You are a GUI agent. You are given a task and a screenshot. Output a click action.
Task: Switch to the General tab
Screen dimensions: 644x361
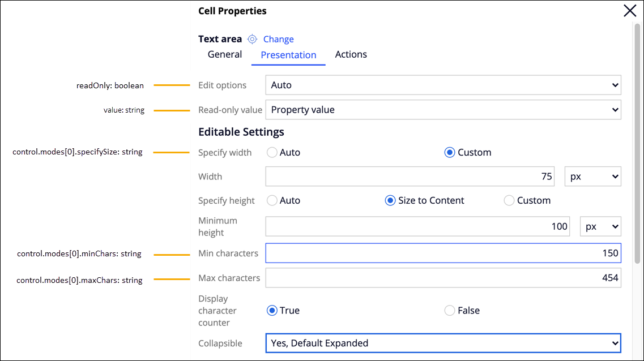[225, 54]
